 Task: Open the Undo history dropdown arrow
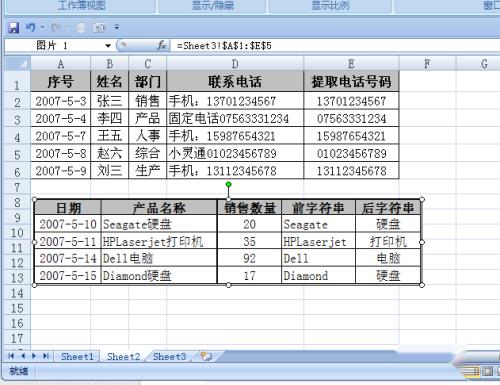coord(42,27)
